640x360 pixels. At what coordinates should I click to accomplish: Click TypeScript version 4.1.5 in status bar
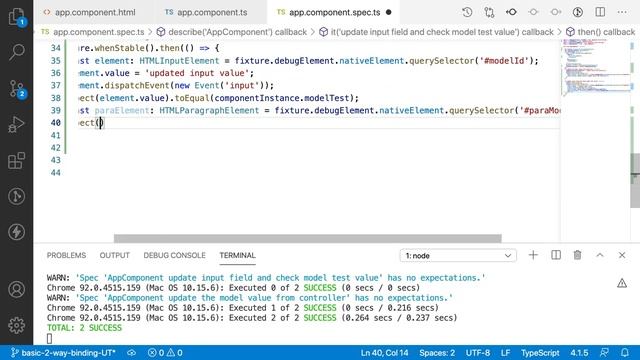(x=579, y=353)
